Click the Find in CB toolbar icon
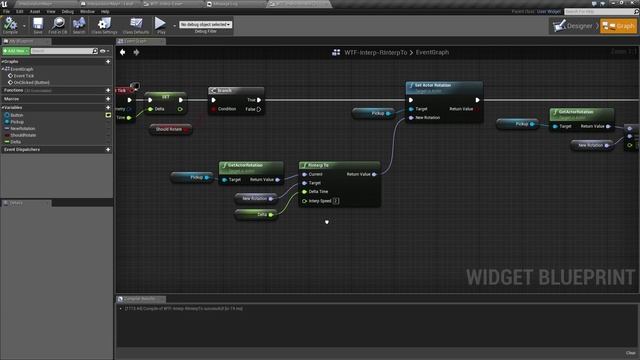Viewport: 640px width, 360px height. pos(58,24)
